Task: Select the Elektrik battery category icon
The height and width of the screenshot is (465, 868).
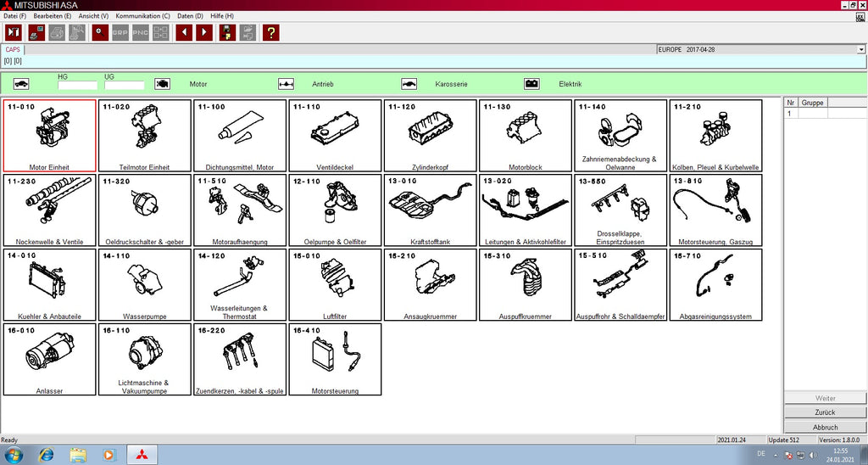Action: (531, 85)
